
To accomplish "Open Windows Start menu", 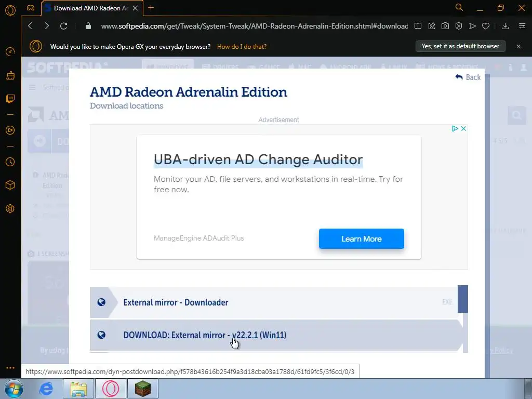I will click(x=14, y=389).
